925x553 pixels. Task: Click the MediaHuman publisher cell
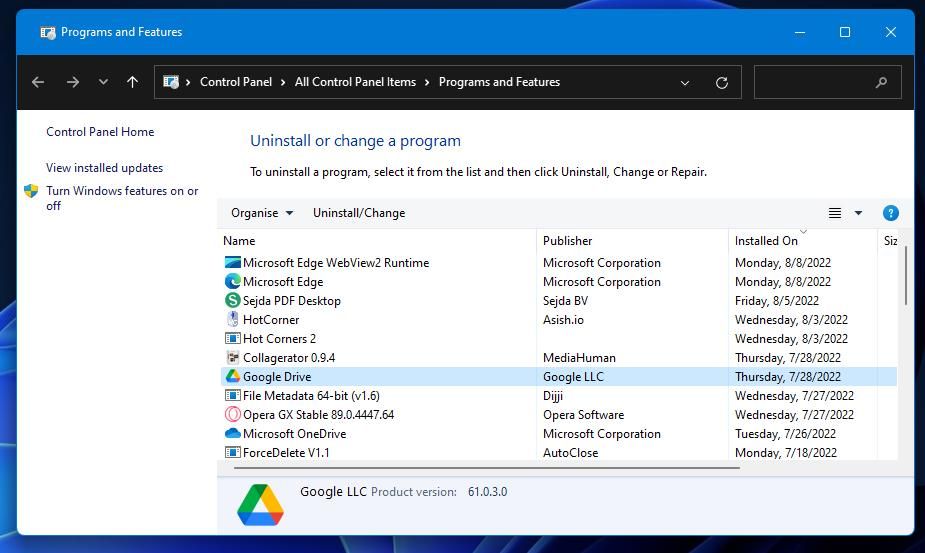pos(579,358)
